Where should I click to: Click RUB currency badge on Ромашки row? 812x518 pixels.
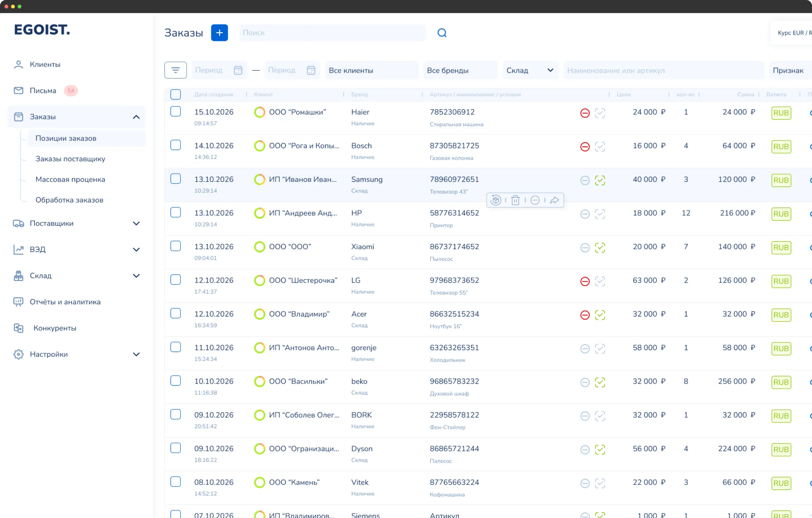[x=781, y=113]
